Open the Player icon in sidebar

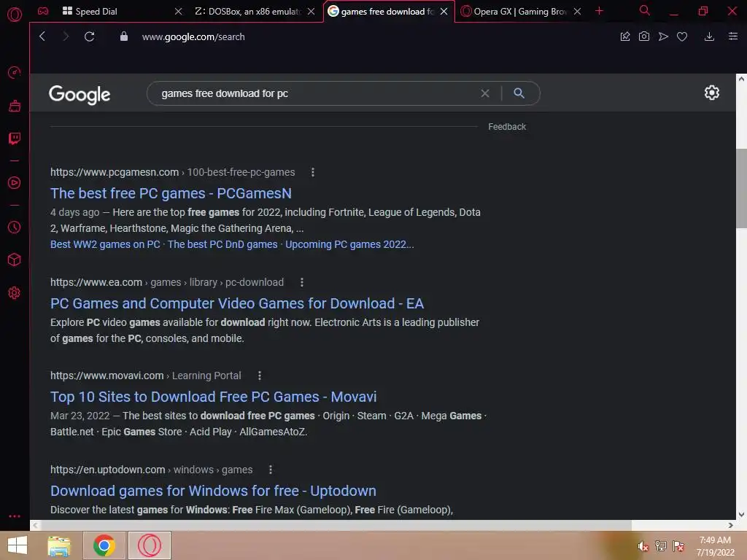coord(15,183)
